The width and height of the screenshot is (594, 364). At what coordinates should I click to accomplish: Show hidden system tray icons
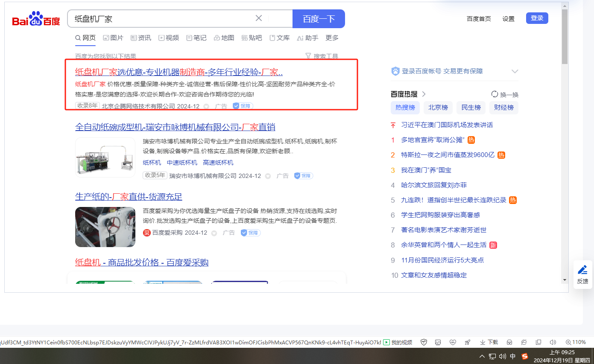coord(482,356)
